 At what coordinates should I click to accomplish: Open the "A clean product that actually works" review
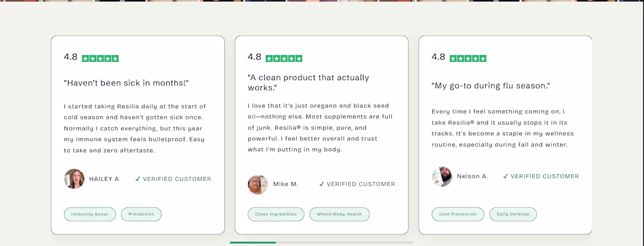pyautogui.click(x=309, y=83)
